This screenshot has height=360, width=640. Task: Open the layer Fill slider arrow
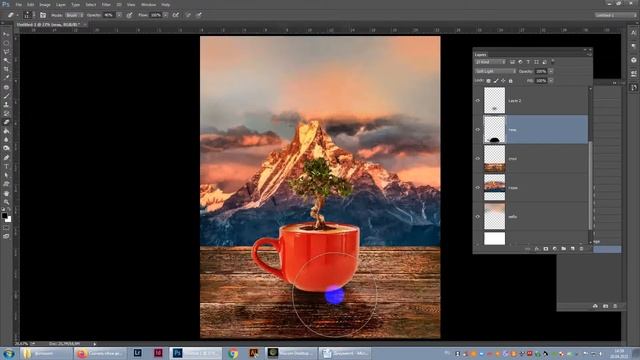click(551, 81)
